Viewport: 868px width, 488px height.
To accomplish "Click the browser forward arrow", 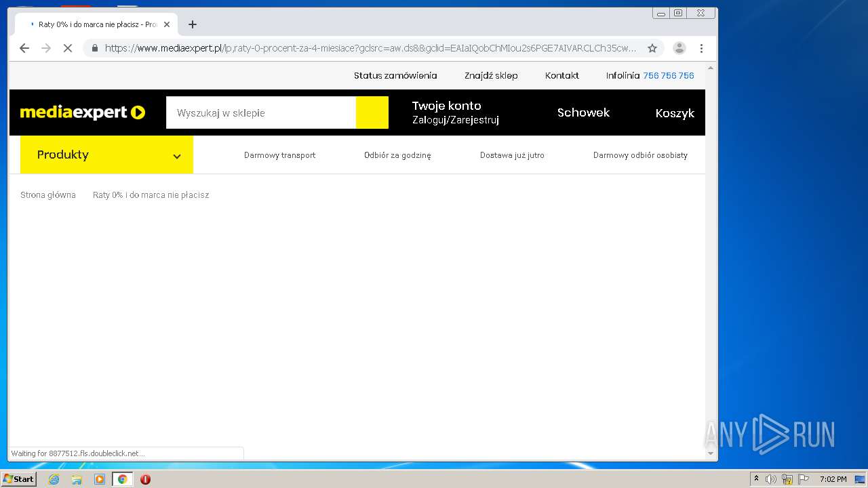I will 46,48.
